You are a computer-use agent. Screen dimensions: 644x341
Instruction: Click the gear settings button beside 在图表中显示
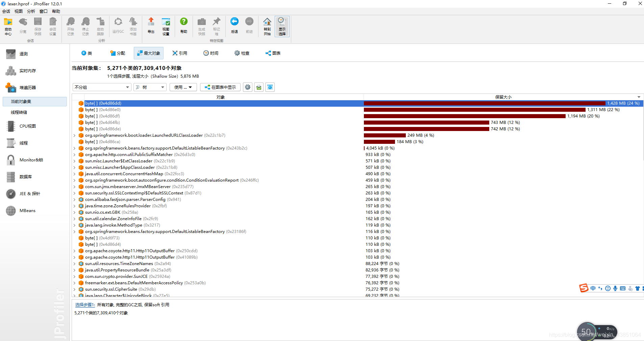(248, 87)
